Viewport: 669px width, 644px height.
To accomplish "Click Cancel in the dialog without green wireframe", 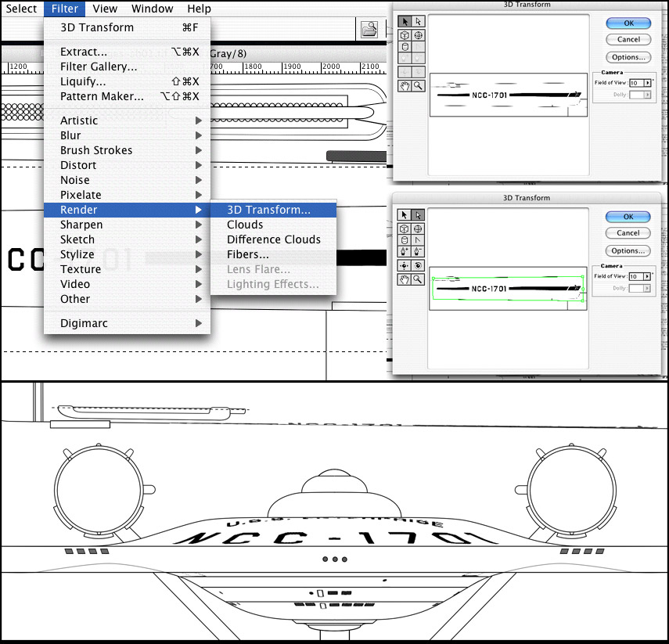I will (x=628, y=40).
